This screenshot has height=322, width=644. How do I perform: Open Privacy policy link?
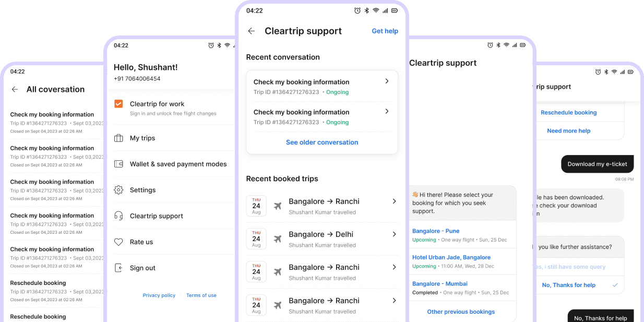pos(159,295)
